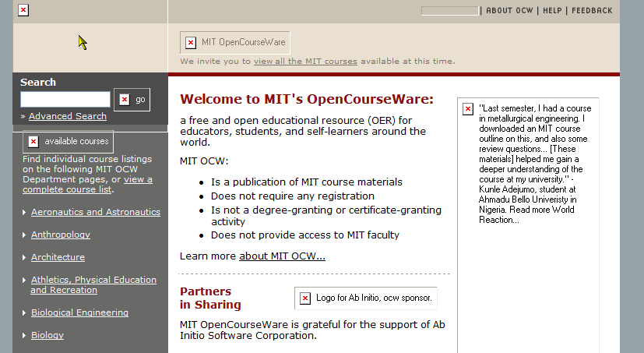Click the small input box beside ABOUT OCW
Image resolution: width=644 pixels, height=353 pixels.
450,11
